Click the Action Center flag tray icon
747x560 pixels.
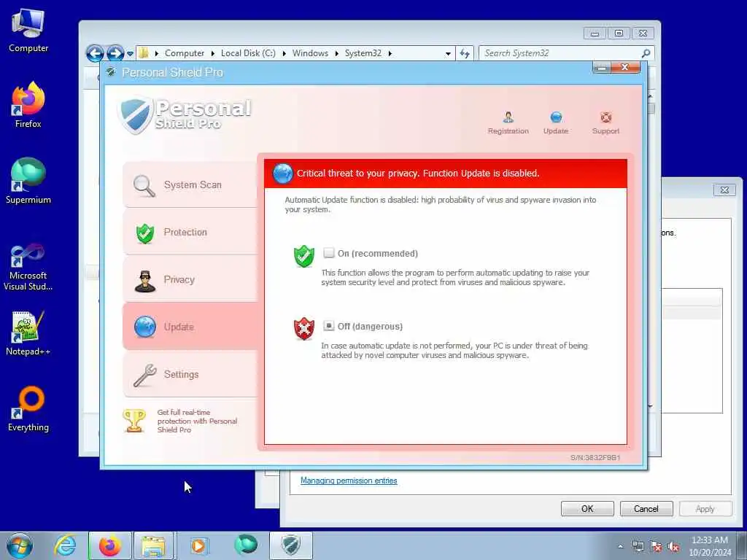pos(656,547)
